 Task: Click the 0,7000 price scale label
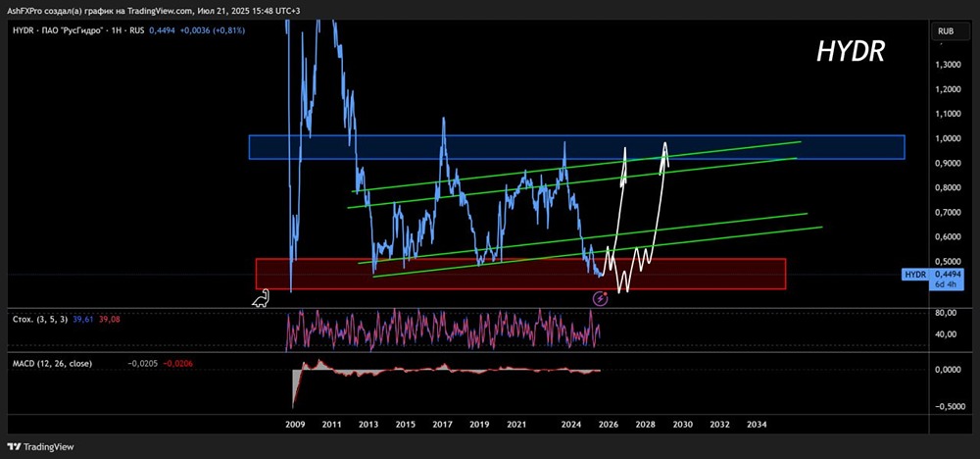pos(948,213)
